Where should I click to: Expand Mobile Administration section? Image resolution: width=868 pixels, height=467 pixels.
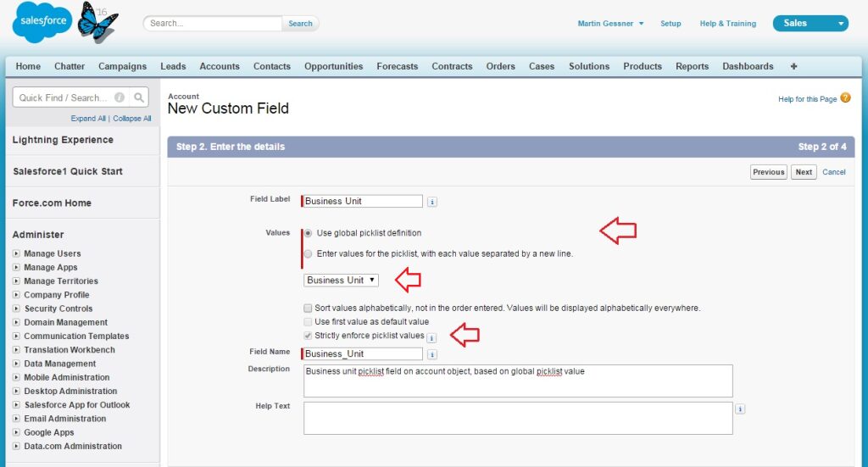pos(16,377)
